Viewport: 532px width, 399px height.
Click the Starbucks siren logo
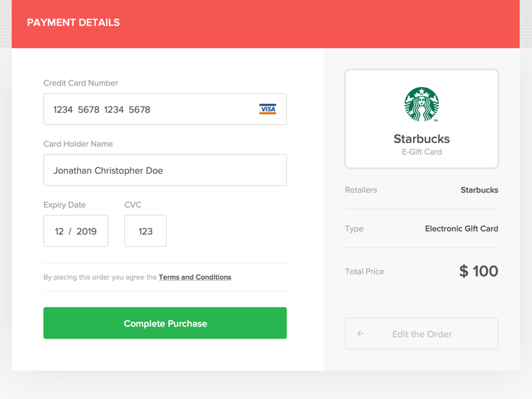422,105
